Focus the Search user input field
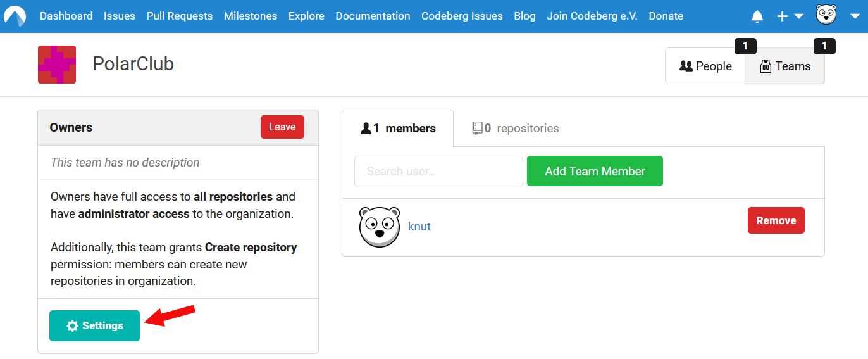Screen dimensions: 868x359 click(x=438, y=171)
